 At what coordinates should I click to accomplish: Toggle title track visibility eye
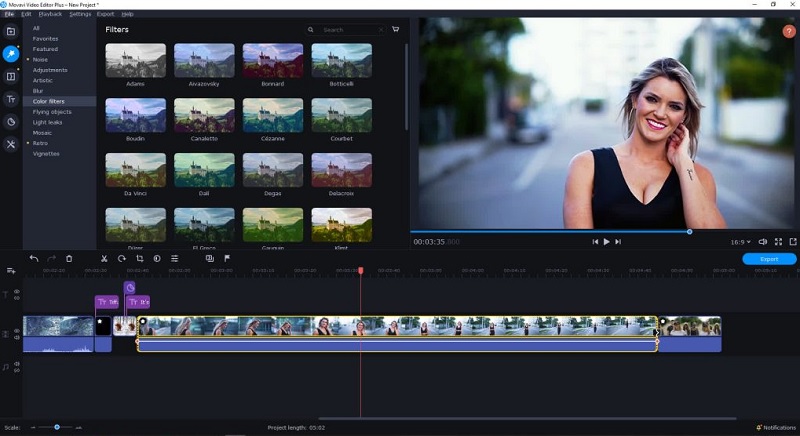pos(17,291)
